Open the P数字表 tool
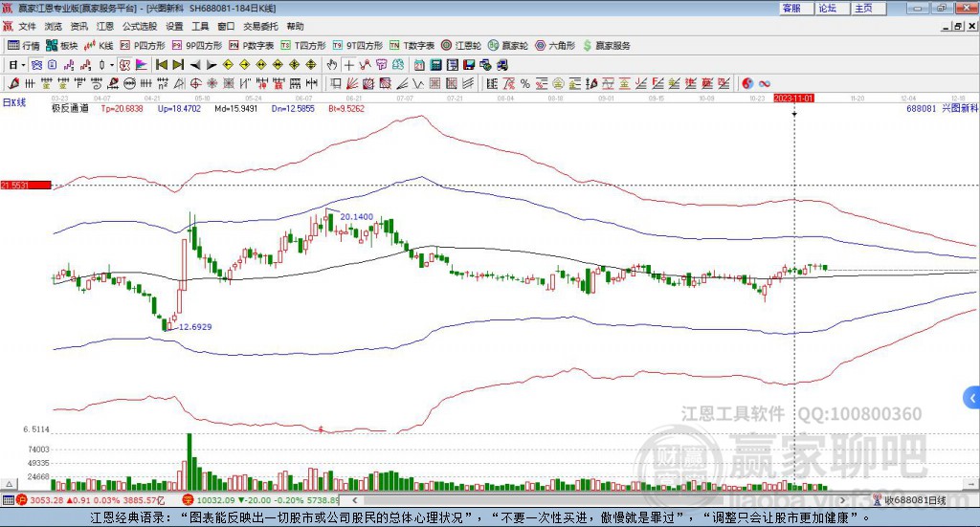Image resolution: width=980 pixels, height=527 pixels. (252, 46)
